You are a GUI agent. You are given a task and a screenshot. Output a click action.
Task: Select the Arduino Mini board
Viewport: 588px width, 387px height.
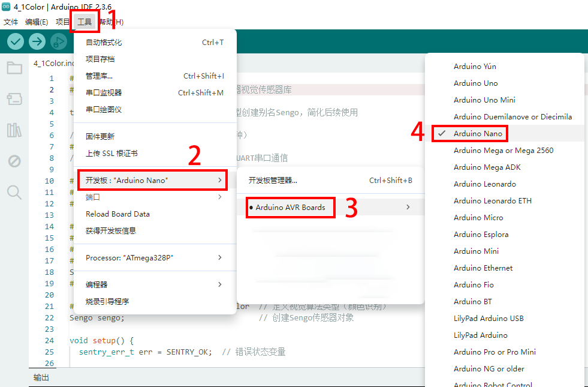coord(505,251)
